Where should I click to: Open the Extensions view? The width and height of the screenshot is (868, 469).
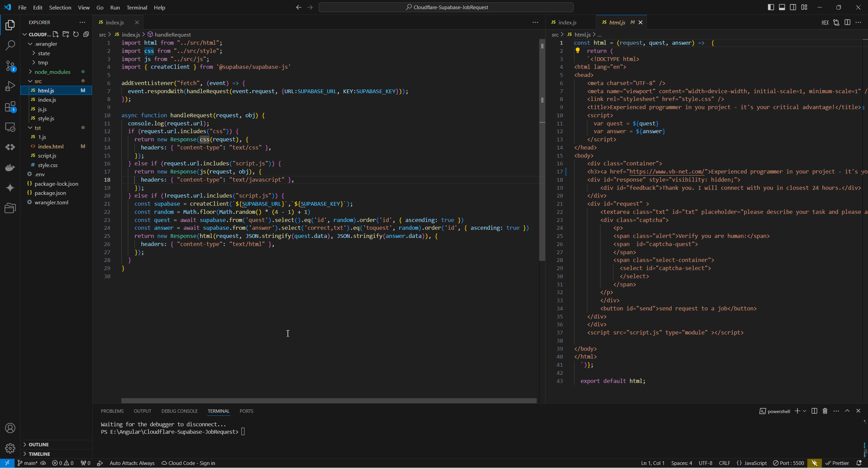10,107
